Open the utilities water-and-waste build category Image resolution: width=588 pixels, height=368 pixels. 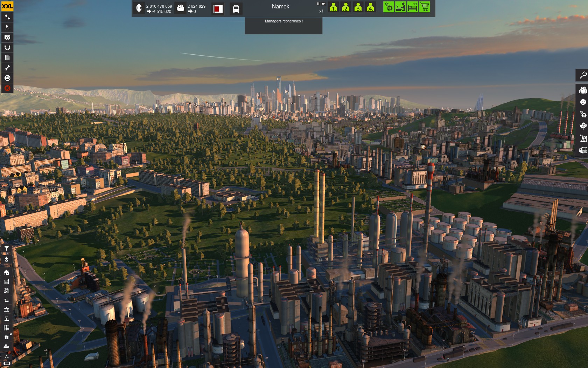point(6,300)
